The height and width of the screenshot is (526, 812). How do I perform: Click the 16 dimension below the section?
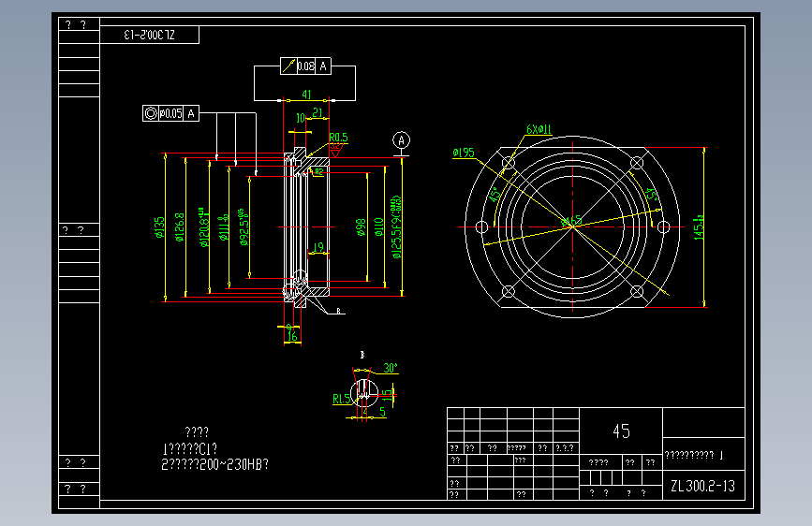(292, 337)
